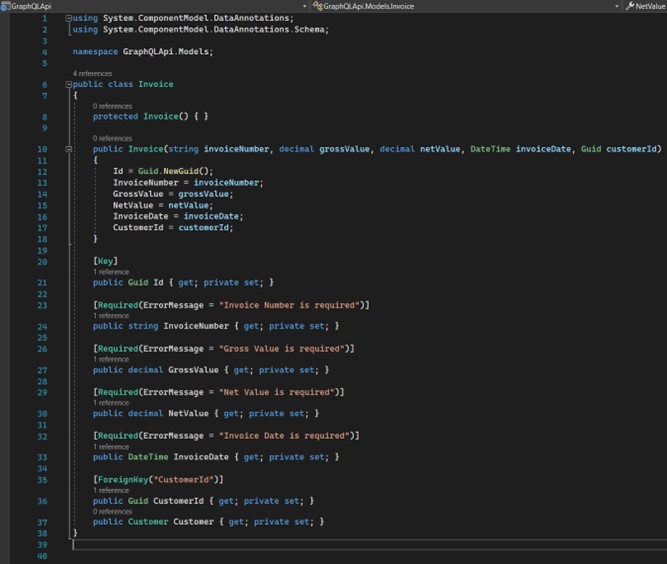Click the Key attribute above the Id property
Viewport: 667px width, 564px height.
106,261
